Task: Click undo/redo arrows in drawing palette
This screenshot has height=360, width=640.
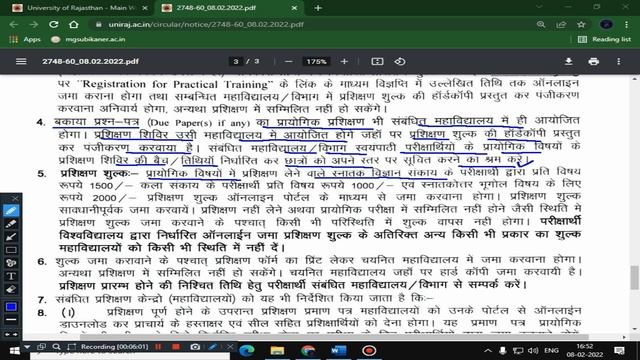Action: click(11, 334)
